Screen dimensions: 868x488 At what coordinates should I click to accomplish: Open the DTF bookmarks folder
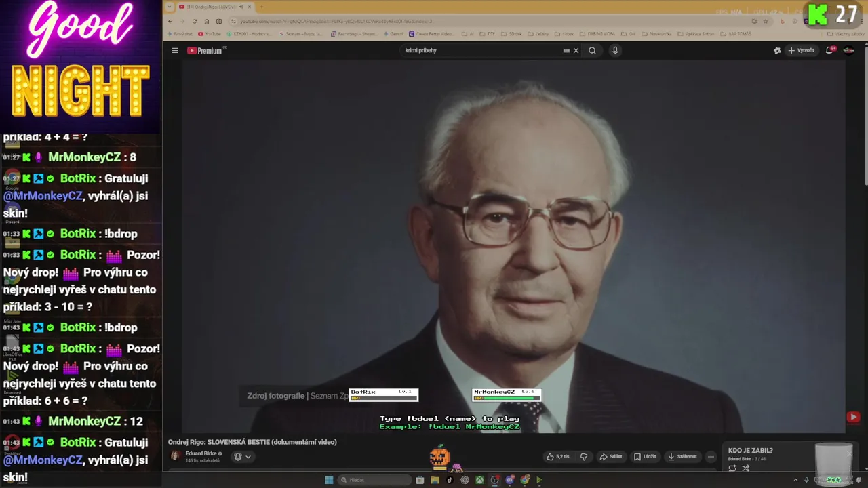click(488, 33)
